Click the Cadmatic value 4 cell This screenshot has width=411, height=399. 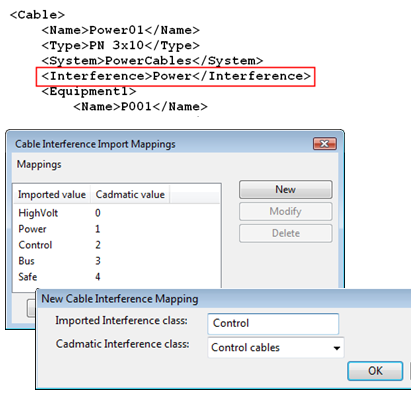point(98,277)
